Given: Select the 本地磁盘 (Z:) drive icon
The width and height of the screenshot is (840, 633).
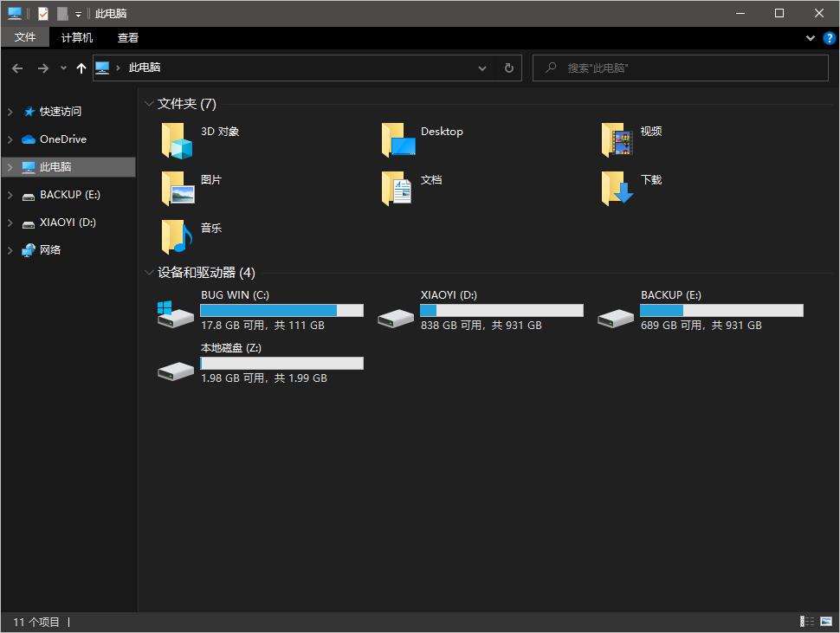Looking at the screenshot, I should (x=176, y=370).
